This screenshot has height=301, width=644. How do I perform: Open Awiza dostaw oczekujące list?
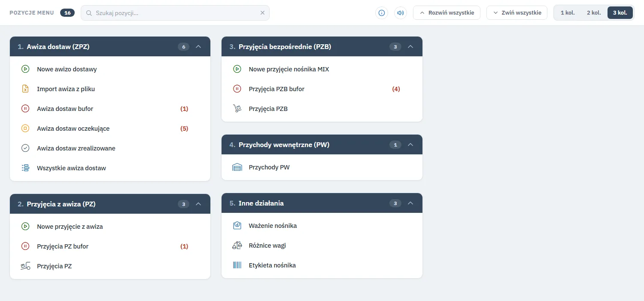[110, 129]
